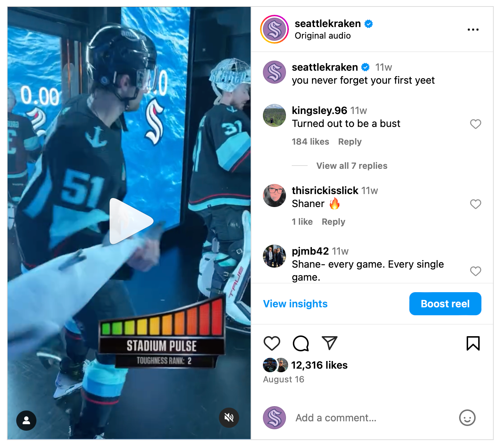Click the Add a comment field
The image size is (502, 448).
coord(371,418)
